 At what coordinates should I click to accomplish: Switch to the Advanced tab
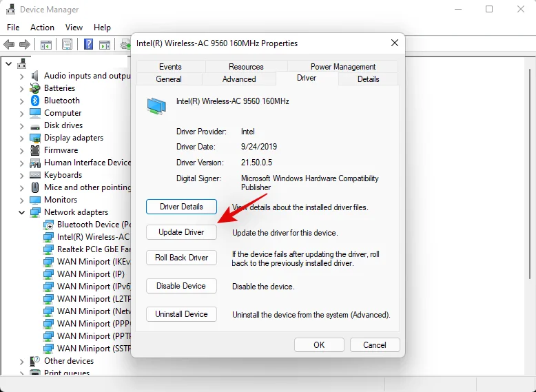point(239,79)
